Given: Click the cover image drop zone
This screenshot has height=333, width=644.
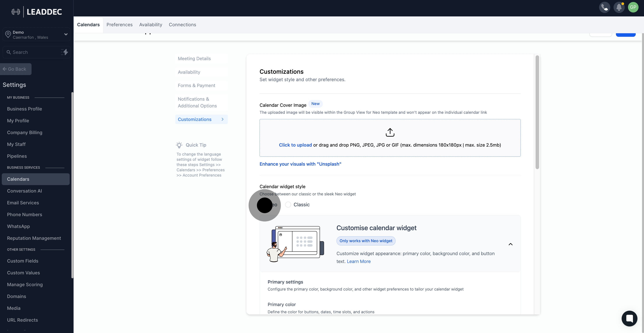Looking at the screenshot, I should point(390,138).
